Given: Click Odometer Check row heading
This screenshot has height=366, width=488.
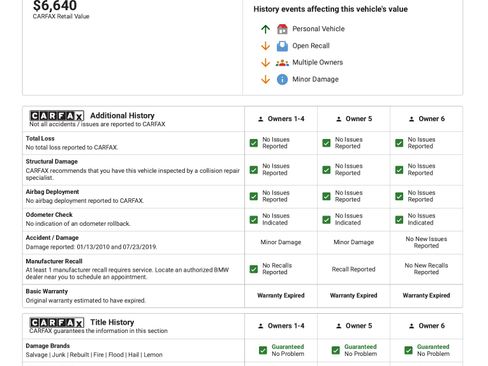Looking at the screenshot, I should [49, 215].
